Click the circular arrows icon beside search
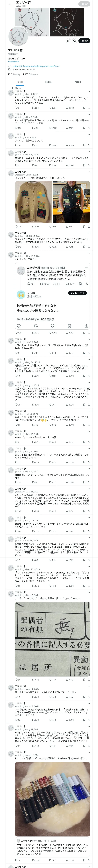The image size is (98, 868). (x=68, y=41)
